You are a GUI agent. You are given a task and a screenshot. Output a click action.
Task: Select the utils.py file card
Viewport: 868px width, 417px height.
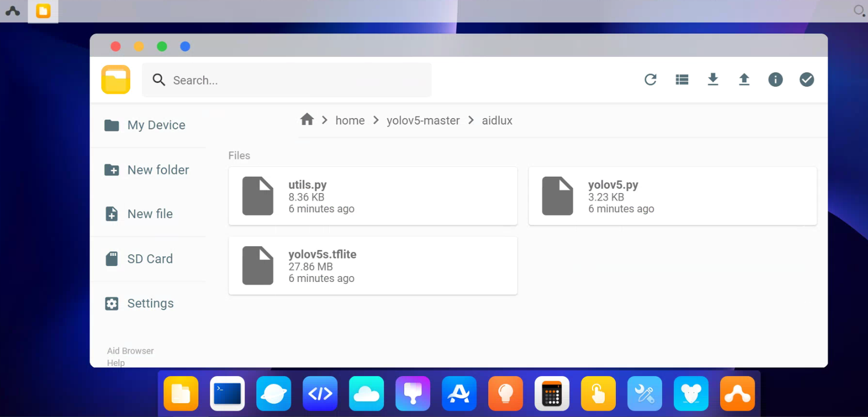point(373,196)
